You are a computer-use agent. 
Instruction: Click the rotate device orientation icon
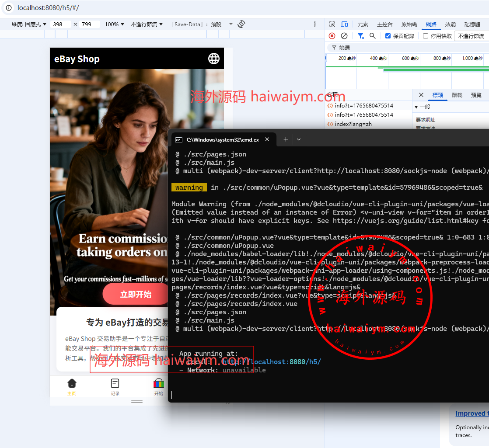(241, 24)
